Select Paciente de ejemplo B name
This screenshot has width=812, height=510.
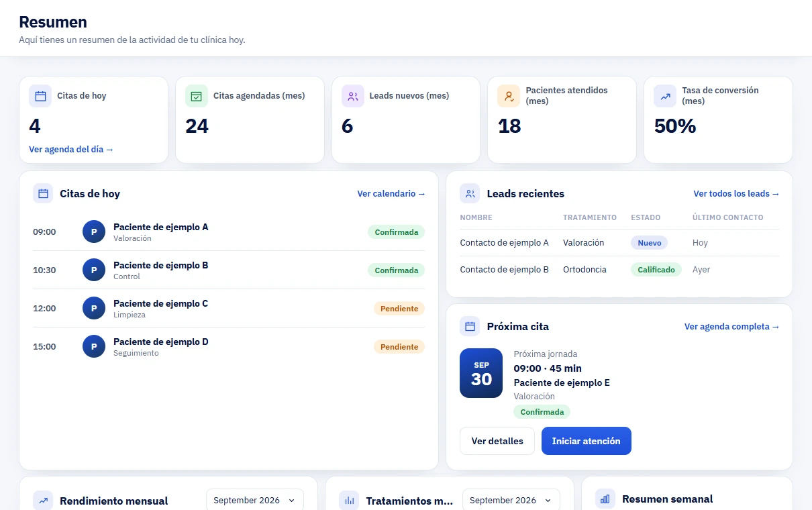(x=160, y=265)
